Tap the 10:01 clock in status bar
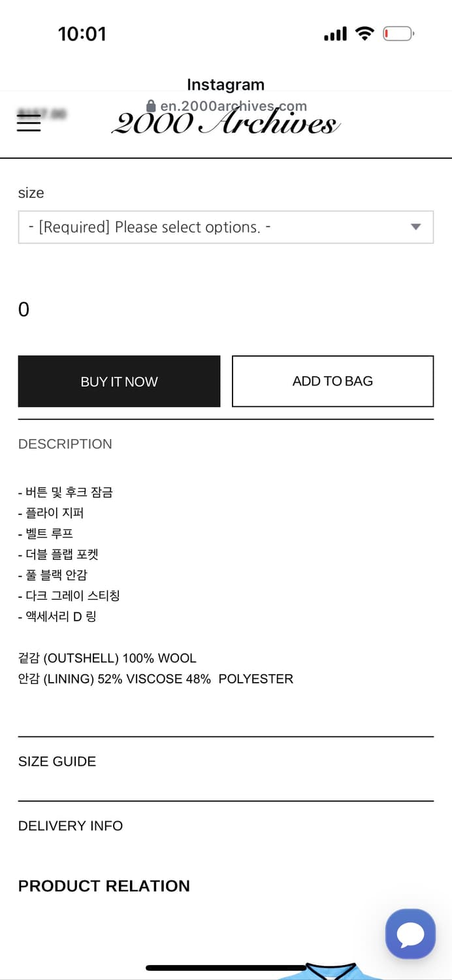The width and height of the screenshot is (452, 980). point(82,34)
